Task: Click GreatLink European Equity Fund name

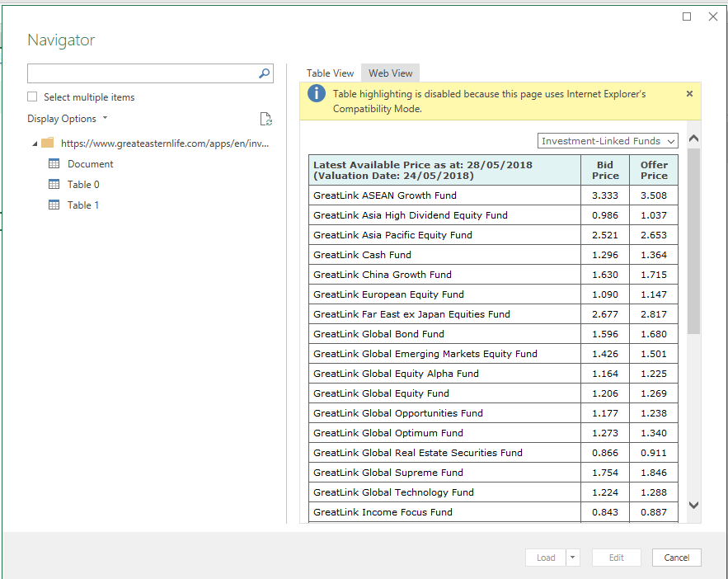Action: pos(388,294)
